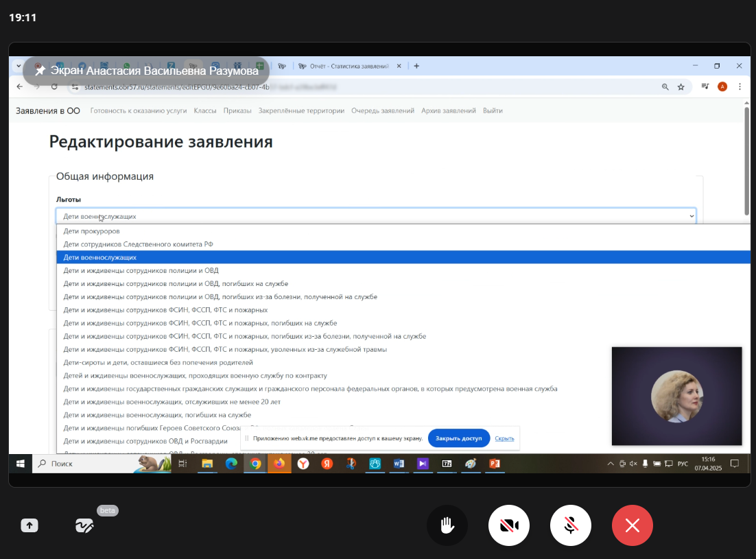Select 'Дети прокуроров' from the list

[x=92, y=231]
